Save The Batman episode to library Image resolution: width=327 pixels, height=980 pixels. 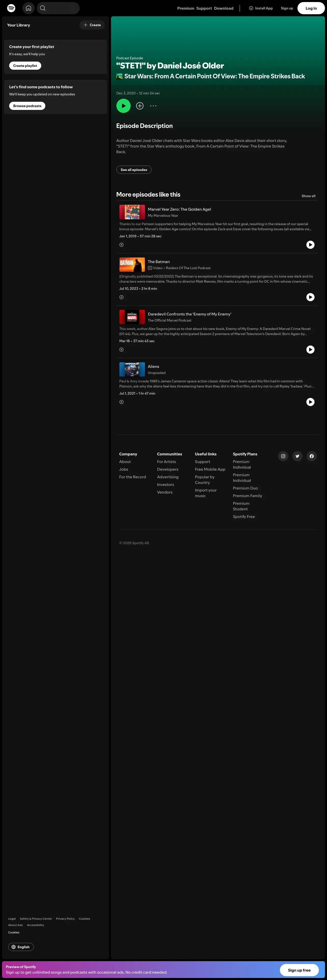tap(121, 297)
